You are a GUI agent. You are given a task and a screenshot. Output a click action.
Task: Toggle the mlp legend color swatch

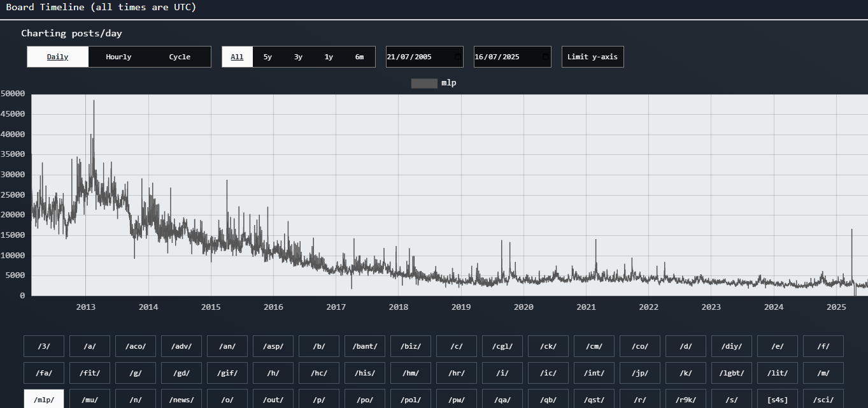pos(424,83)
